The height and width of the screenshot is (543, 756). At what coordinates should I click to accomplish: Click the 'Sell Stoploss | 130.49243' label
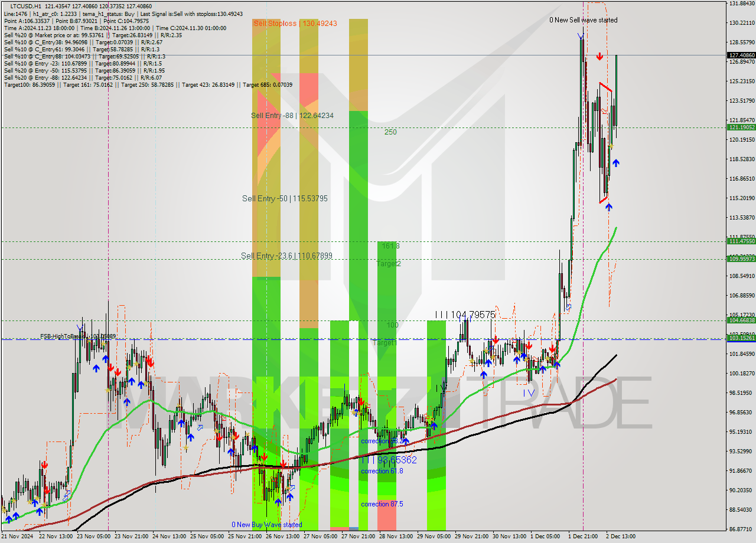(295, 24)
